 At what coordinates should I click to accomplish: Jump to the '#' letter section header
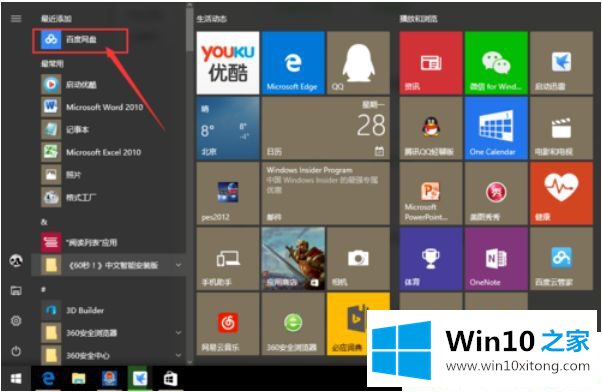pos(44,289)
